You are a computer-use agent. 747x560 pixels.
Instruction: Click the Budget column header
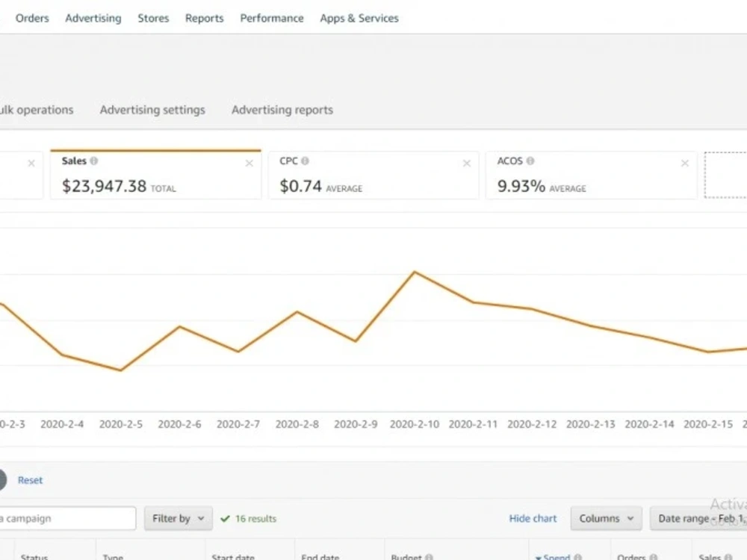point(406,556)
